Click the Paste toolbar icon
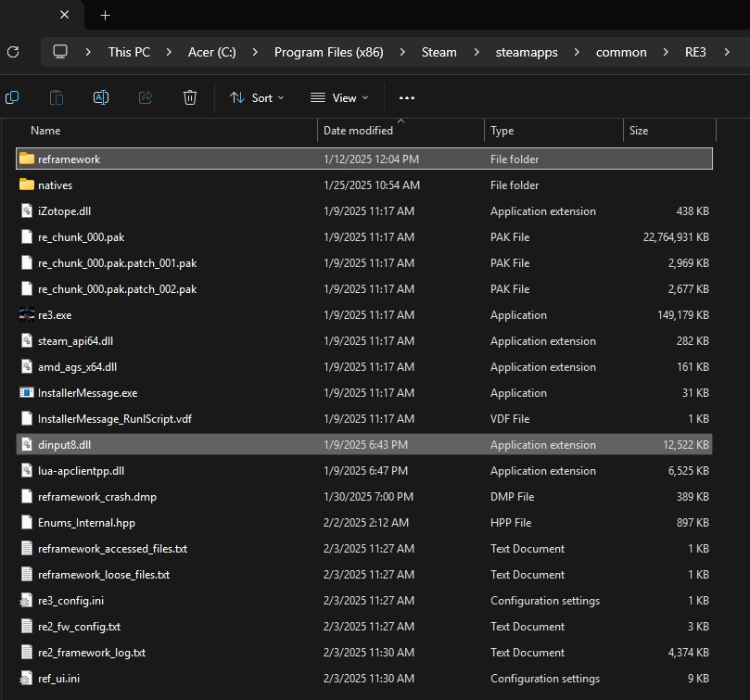 [x=57, y=97]
